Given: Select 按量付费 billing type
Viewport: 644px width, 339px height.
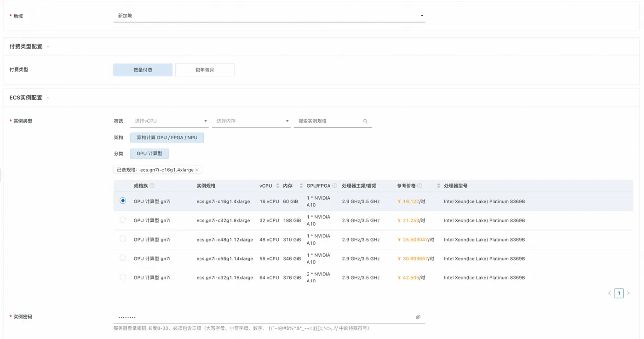Looking at the screenshot, I should pos(143,70).
